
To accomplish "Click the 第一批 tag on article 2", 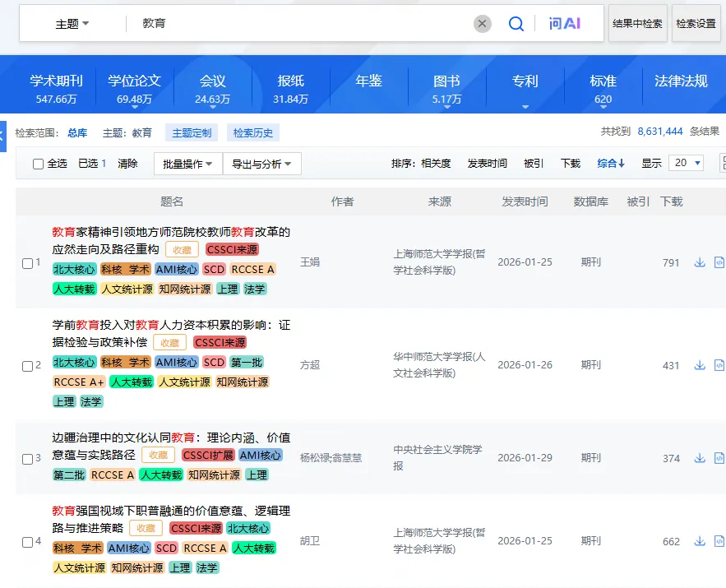I will [247, 362].
